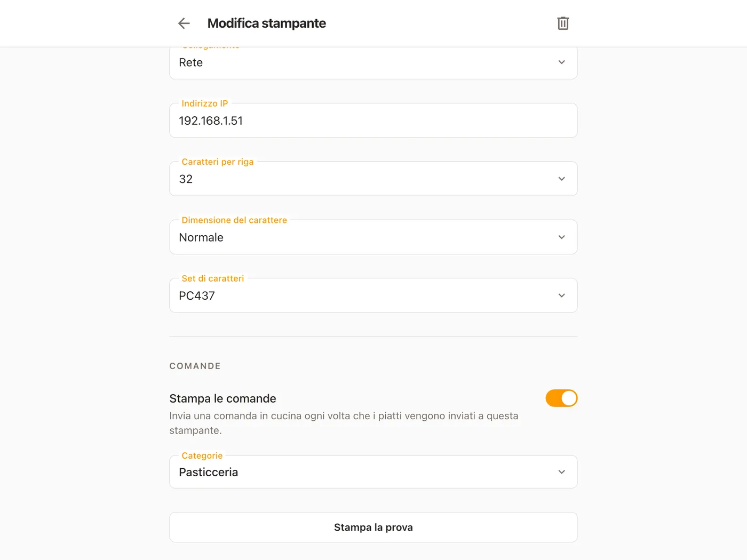Click the IP address field with 192.168.1.51
The image size is (747, 560).
click(373, 121)
